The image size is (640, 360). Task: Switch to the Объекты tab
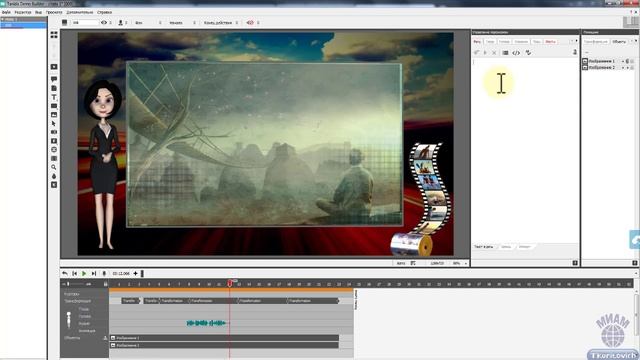click(619, 42)
